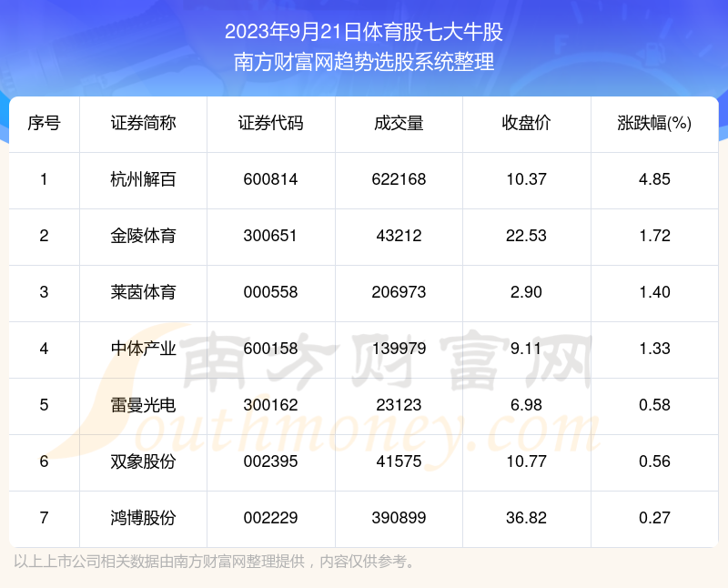Click row number '4' for 中体产业
The width and height of the screenshot is (728, 588).
[44, 349]
